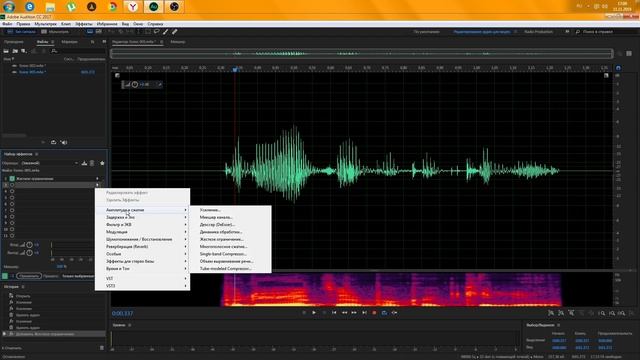The image size is (640, 360).
Task: Click the Skip Selection transport button
Action: pyautogui.click(x=394, y=313)
